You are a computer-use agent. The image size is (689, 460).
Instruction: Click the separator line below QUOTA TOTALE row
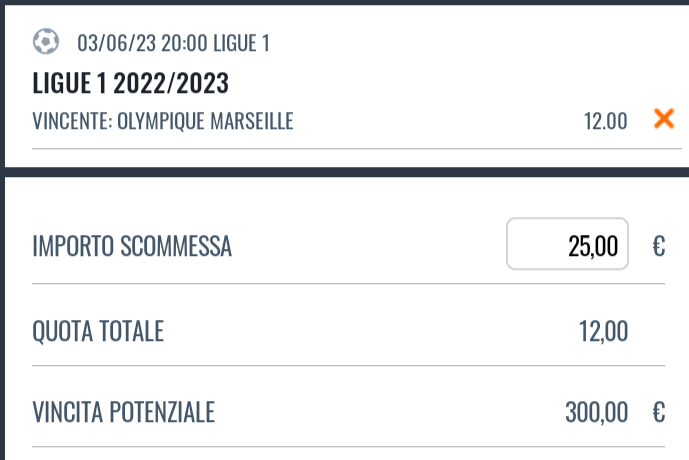click(348, 366)
